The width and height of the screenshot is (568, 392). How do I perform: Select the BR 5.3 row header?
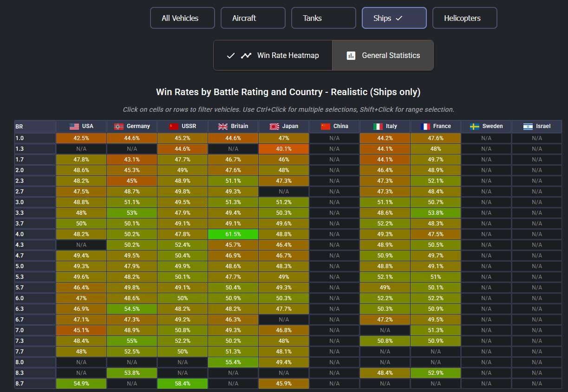click(35, 276)
